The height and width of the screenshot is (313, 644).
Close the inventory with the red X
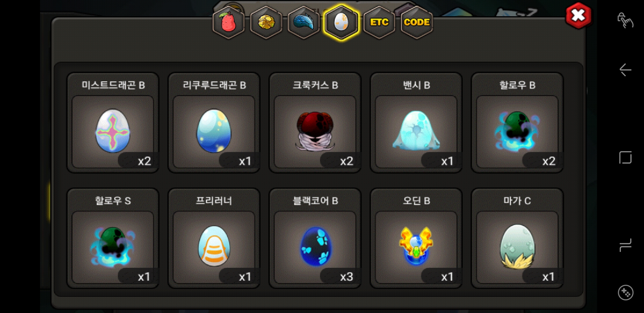[578, 16]
